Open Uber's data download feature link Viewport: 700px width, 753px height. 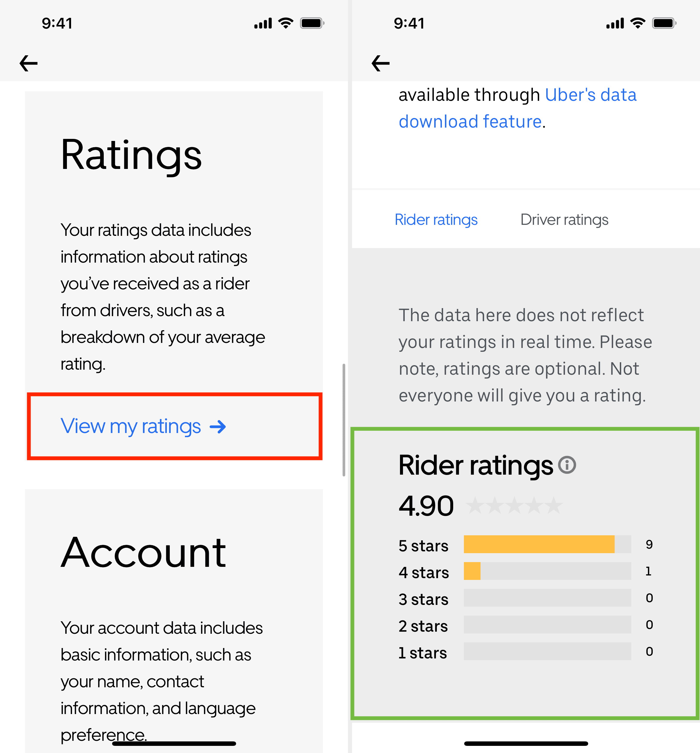pos(517,108)
